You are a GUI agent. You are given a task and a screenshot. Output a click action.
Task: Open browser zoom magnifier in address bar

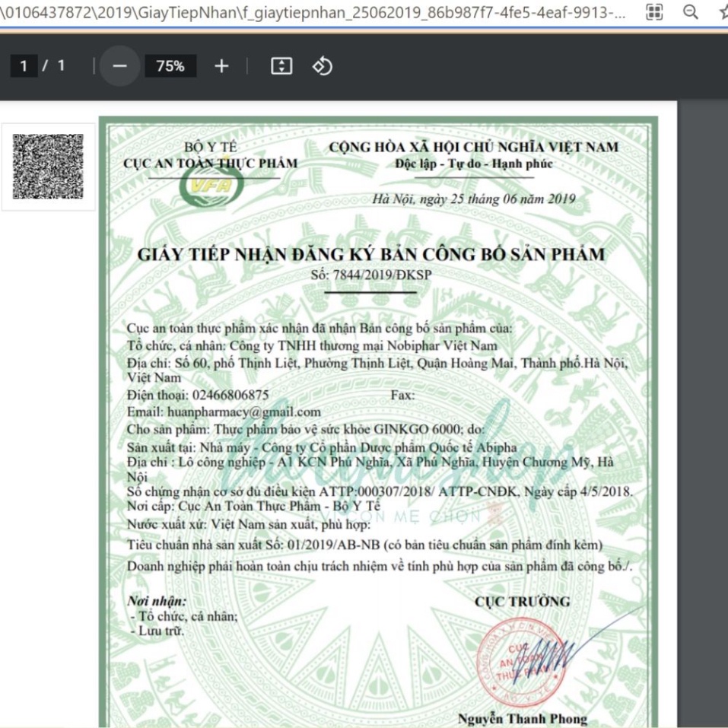coord(690,12)
